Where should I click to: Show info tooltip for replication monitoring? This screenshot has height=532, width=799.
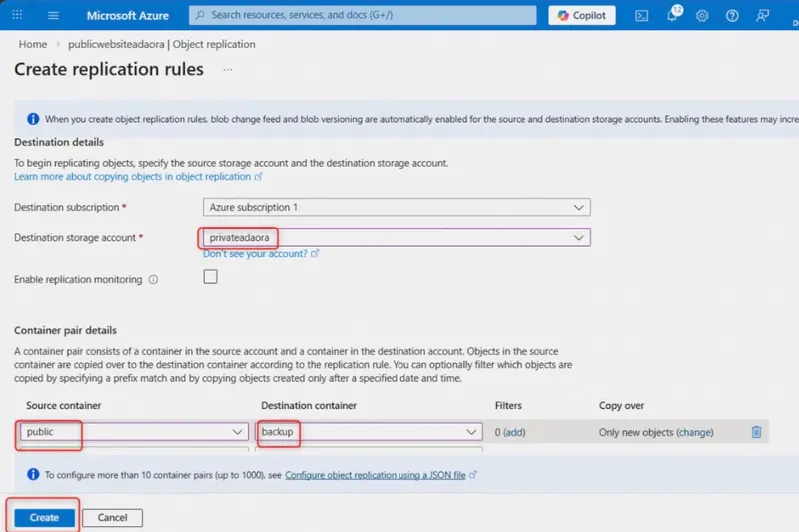[153, 280]
